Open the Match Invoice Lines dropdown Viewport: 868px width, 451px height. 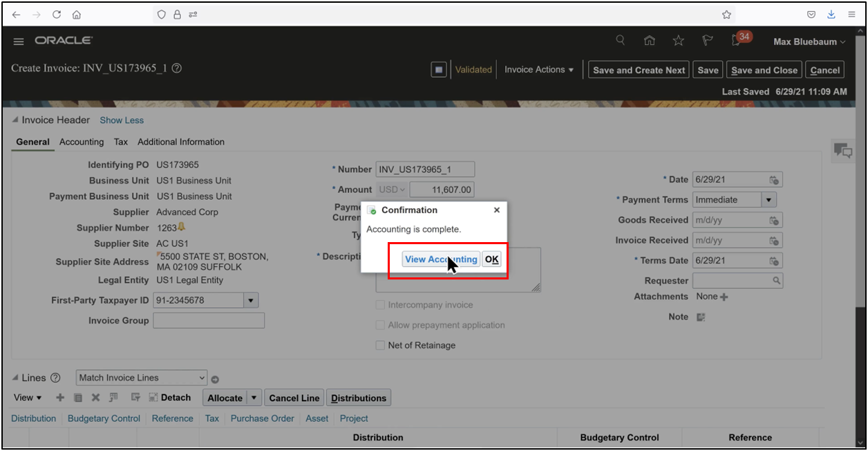[x=202, y=378]
